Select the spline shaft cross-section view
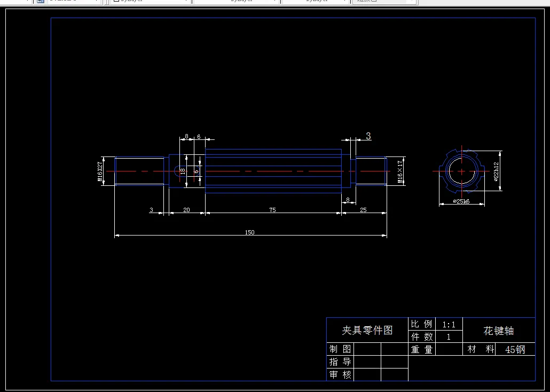Viewport: 550px width, 392px height. coord(462,171)
